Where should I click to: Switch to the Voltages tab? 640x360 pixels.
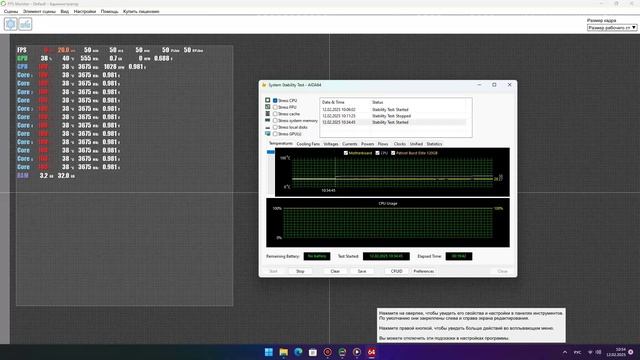(331, 144)
